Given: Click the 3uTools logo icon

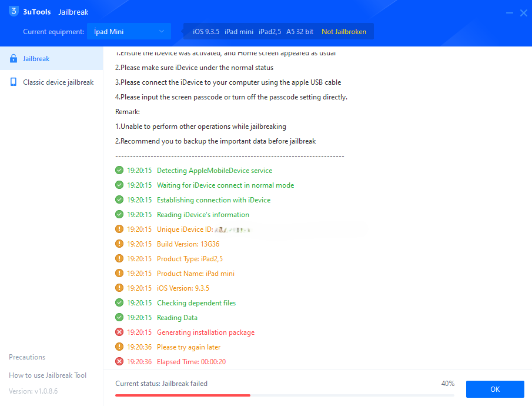Looking at the screenshot, I should tap(14, 11).
